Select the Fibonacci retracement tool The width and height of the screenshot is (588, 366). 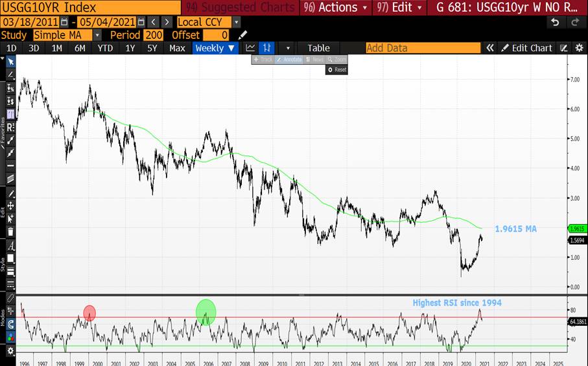(x=10, y=114)
